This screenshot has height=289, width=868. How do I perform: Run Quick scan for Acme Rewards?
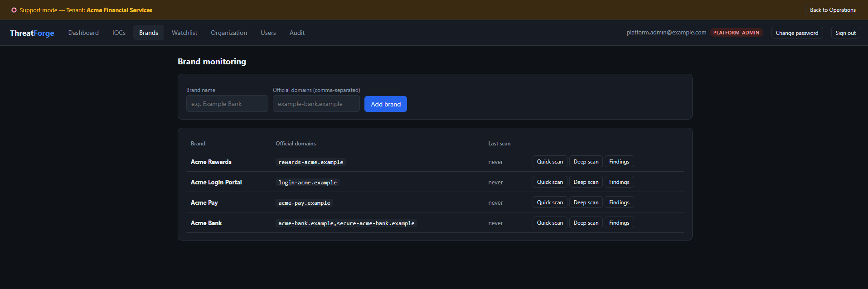coord(550,162)
